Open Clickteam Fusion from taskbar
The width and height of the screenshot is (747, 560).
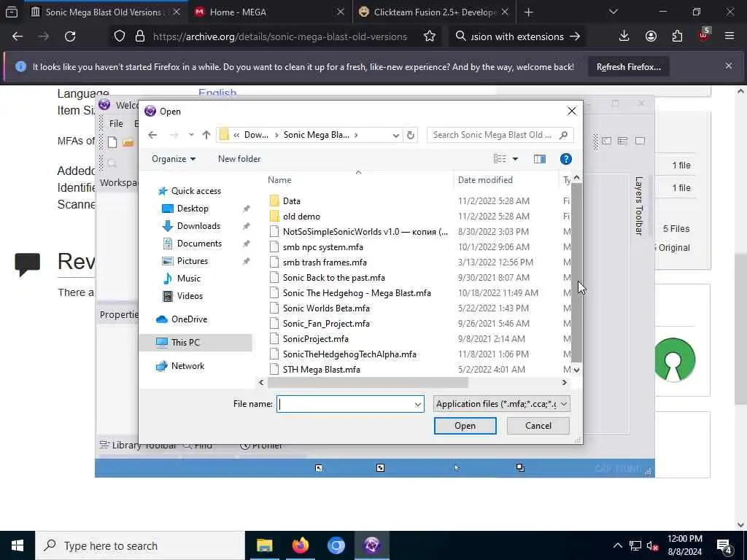(x=371, y=545)
